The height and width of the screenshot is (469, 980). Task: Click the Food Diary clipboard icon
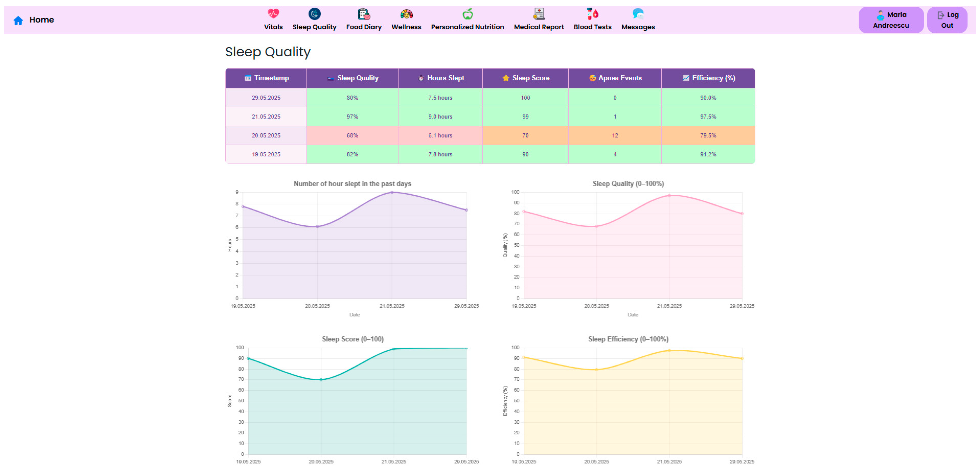[x=364, y=14]
